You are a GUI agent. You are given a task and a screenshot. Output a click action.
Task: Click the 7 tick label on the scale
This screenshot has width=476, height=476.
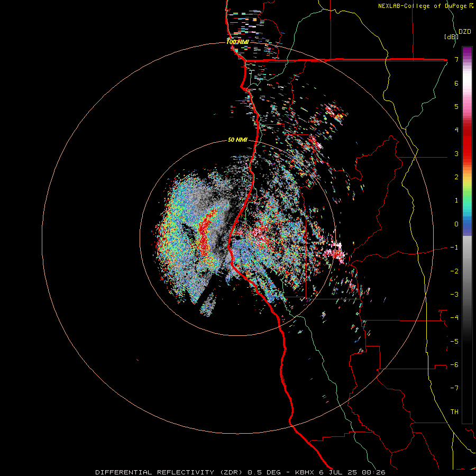pos(456,59)
